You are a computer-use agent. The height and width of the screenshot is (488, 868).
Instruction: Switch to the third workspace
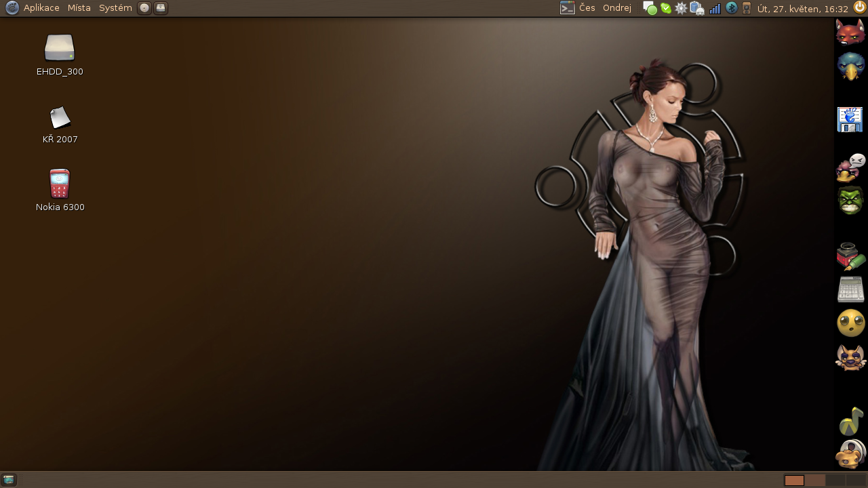[835, 481]
